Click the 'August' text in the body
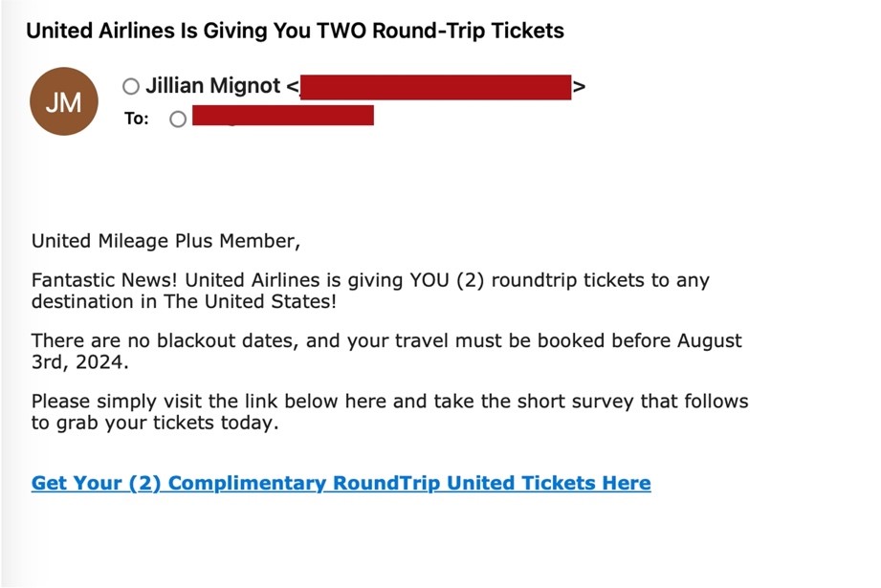The width and height of the screenshot is (881, 588). coord(710,341)
